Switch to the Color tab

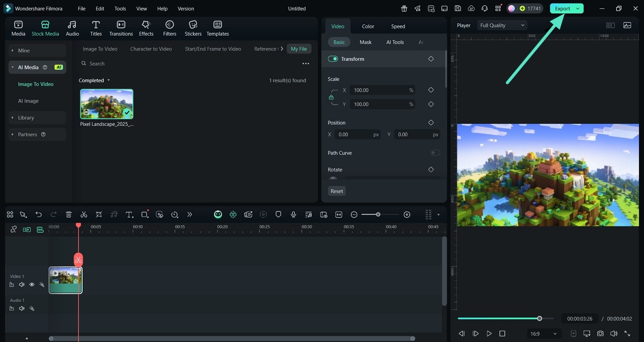click(368, 26)
